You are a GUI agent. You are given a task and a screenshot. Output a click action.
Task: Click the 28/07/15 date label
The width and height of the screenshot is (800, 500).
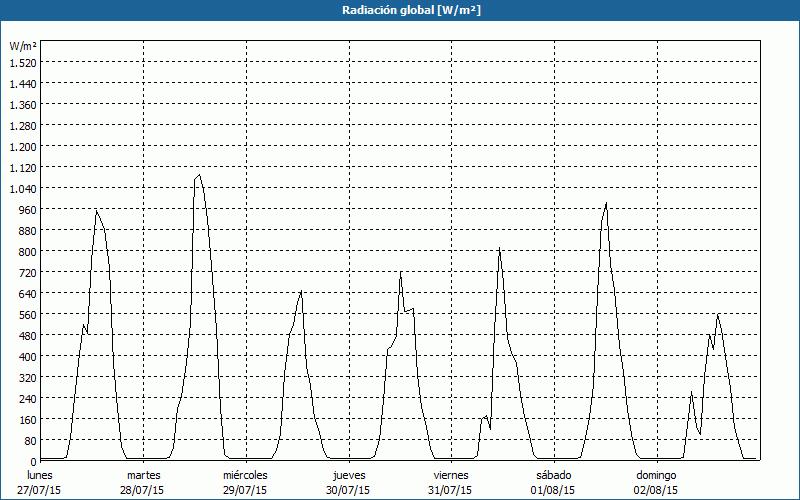click(143, 490)
